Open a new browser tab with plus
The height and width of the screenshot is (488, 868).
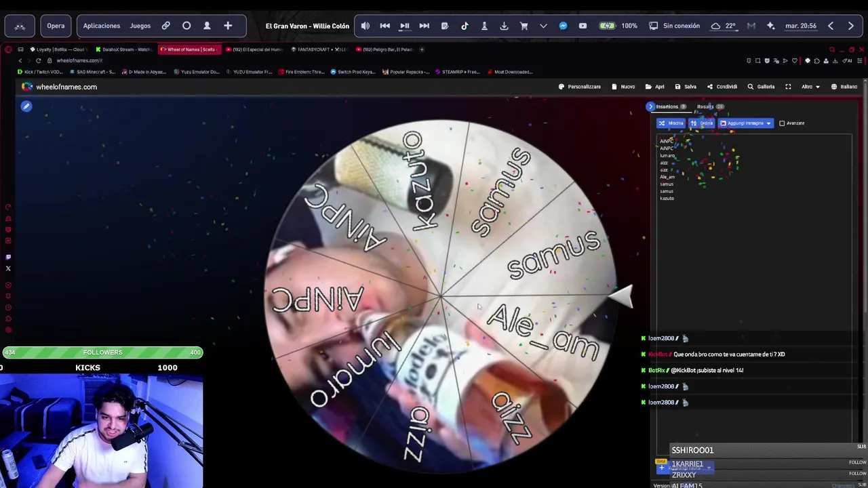pos(422,49)
